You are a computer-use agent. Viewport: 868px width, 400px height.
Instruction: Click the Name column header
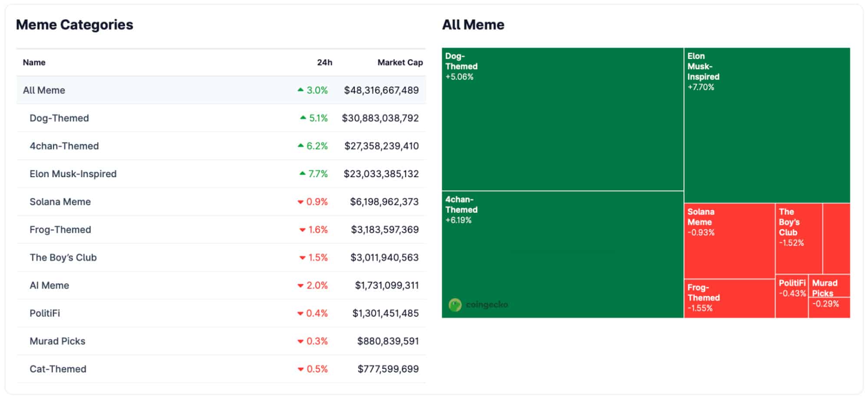pos(34,63)
